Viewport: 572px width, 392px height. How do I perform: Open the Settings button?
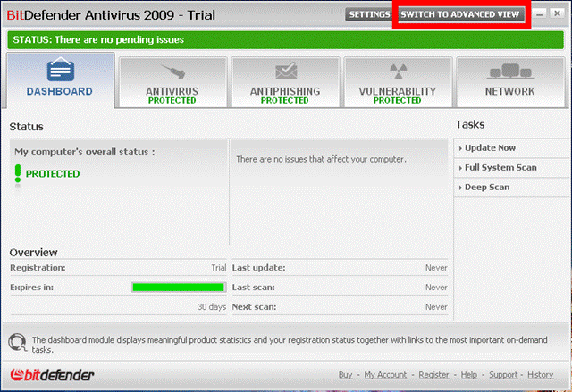pyautogui.click(x=368, y=15)
